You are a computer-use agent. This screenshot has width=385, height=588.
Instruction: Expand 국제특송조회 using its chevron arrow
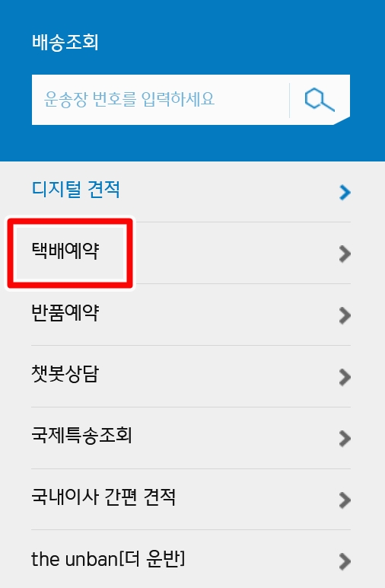coord(345,439)
